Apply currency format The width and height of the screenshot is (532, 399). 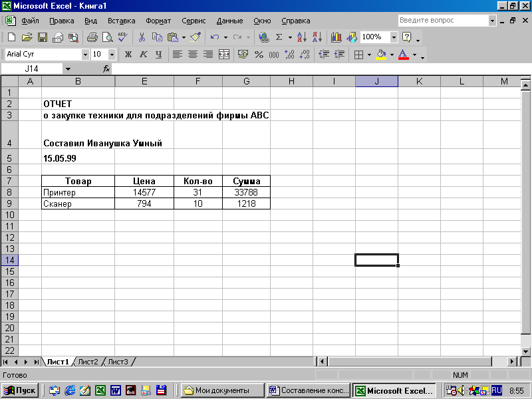(243, 55)
